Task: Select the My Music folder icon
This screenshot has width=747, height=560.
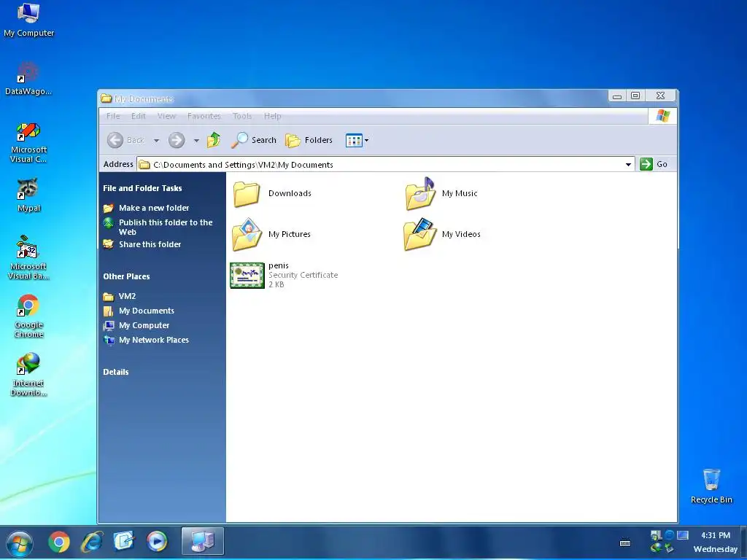Action: point(420,194)
